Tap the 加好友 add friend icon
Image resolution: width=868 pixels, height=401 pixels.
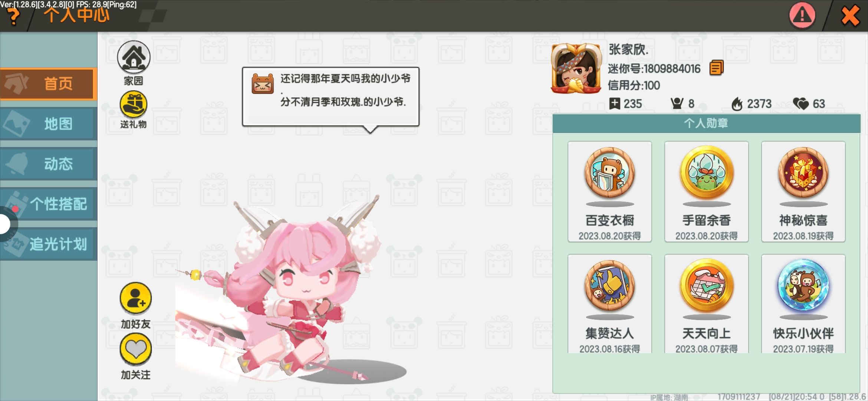(x=135, y=299)
